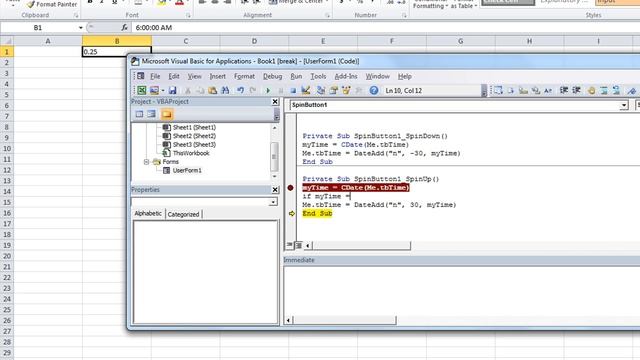Click the Uncomment Block icon

point(616,90)
